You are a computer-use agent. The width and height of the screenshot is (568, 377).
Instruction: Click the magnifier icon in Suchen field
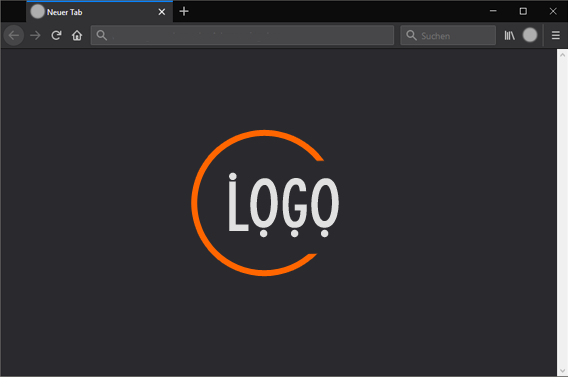[x=411, y=35]
